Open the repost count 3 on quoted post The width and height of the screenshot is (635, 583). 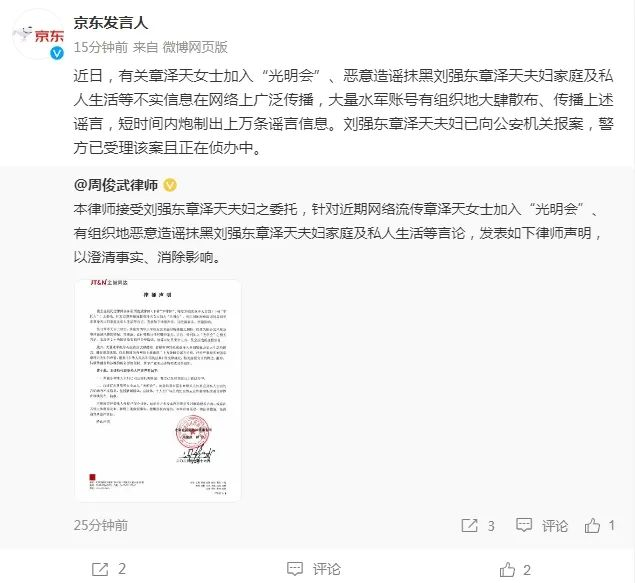point(491,526)
